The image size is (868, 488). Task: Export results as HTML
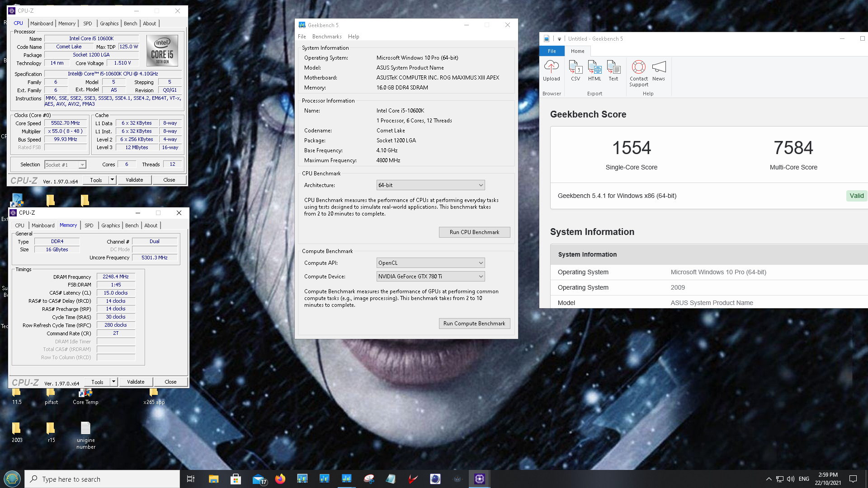click(x=594, y=71)
